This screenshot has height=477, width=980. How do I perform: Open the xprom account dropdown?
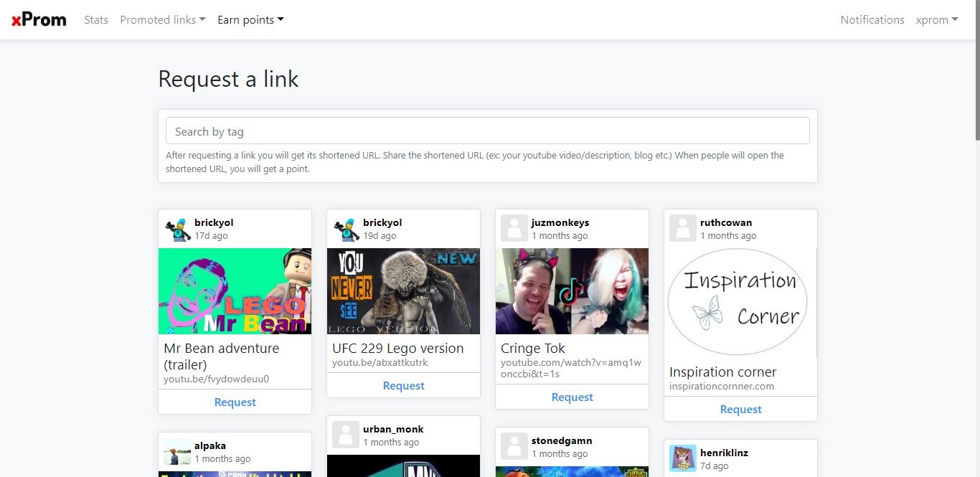pyautogui.click(x=937, y=20)
